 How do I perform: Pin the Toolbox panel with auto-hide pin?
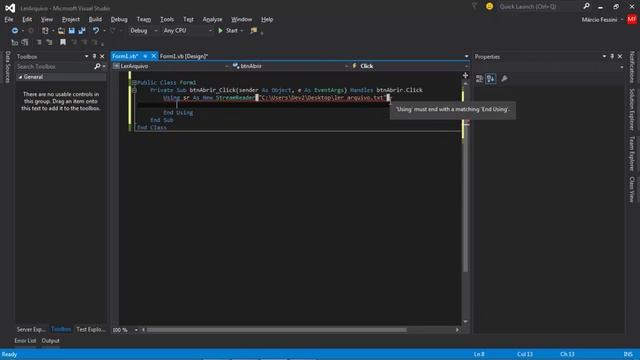tap(94, 56)
